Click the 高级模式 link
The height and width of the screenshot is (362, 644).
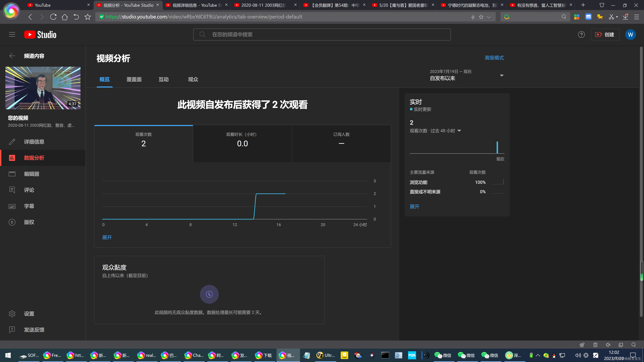pos(494,58)
